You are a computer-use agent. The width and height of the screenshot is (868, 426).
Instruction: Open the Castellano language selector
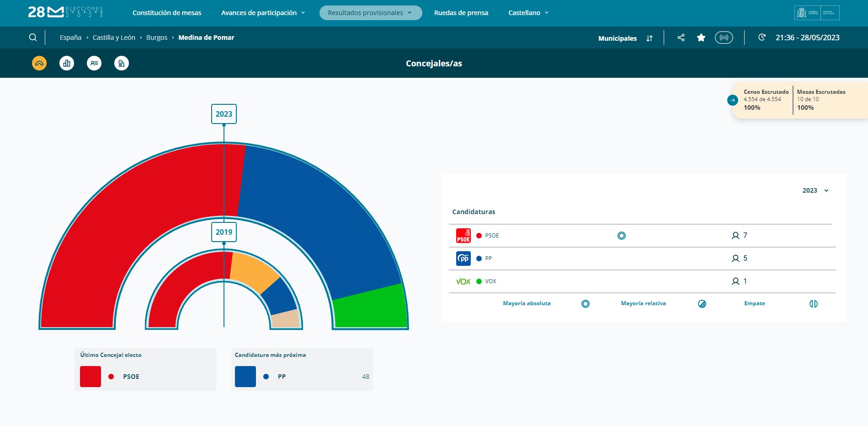pyautogui.click(x=528, y=13)
